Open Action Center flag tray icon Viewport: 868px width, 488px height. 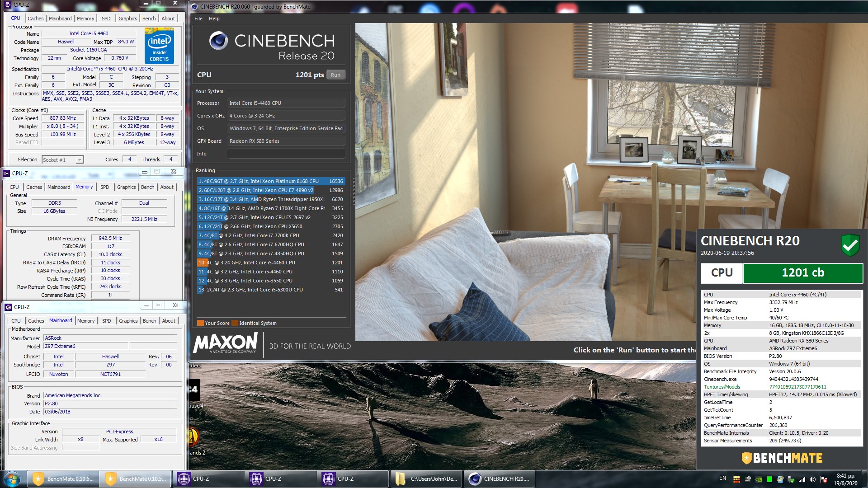(x=824, y=479)
